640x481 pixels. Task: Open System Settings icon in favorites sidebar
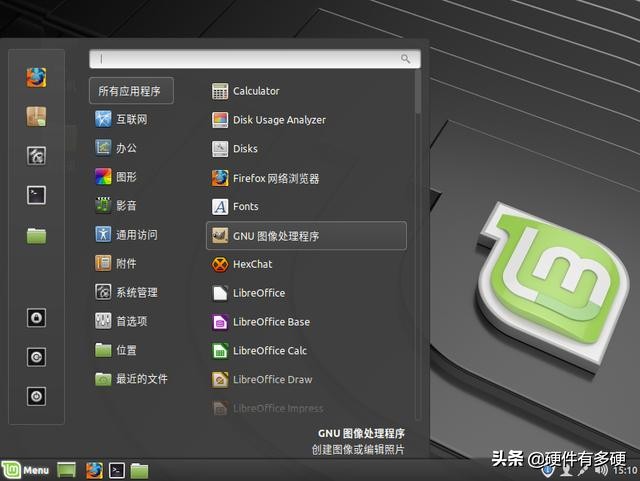pos(36,156)
